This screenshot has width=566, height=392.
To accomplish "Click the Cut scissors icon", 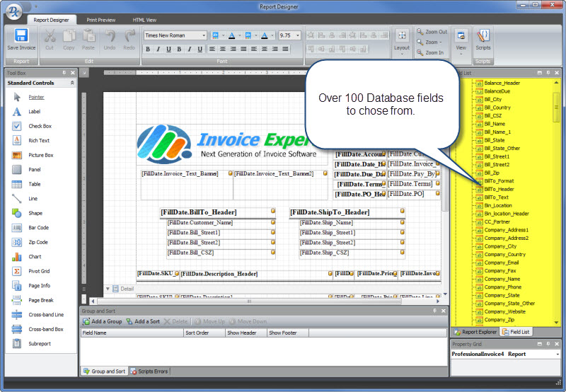I will [50, 36].
